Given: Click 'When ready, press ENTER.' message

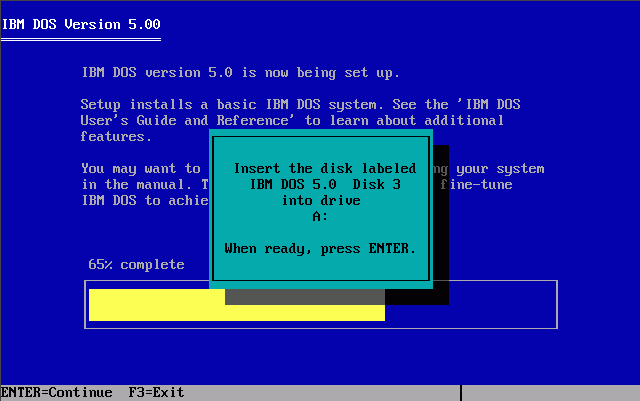Looking at the screenshot, I should tap(320, 248).
